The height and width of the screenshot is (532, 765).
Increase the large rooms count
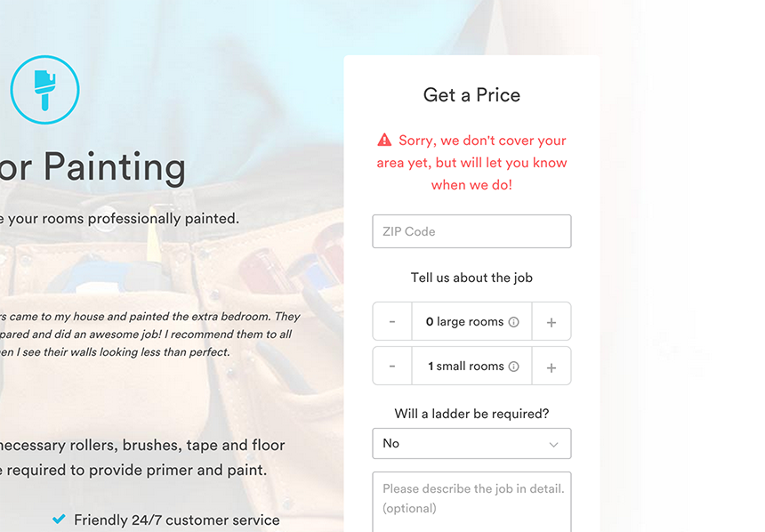click(x=552, y=322)
